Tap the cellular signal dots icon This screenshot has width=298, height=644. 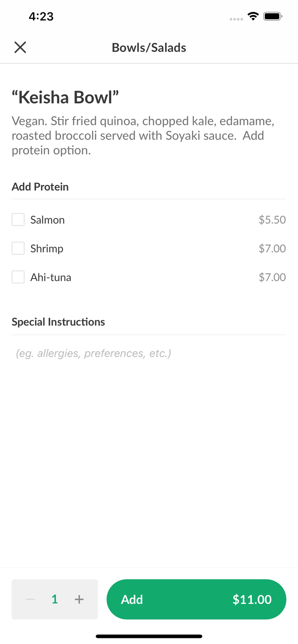(x=236, y=19)
